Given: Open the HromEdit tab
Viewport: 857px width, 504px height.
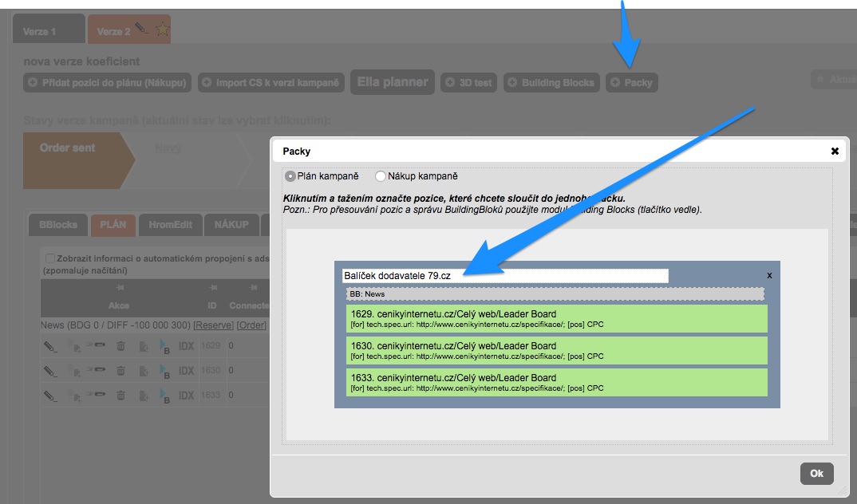Looking at the screenshot, I should click(170, 225).
